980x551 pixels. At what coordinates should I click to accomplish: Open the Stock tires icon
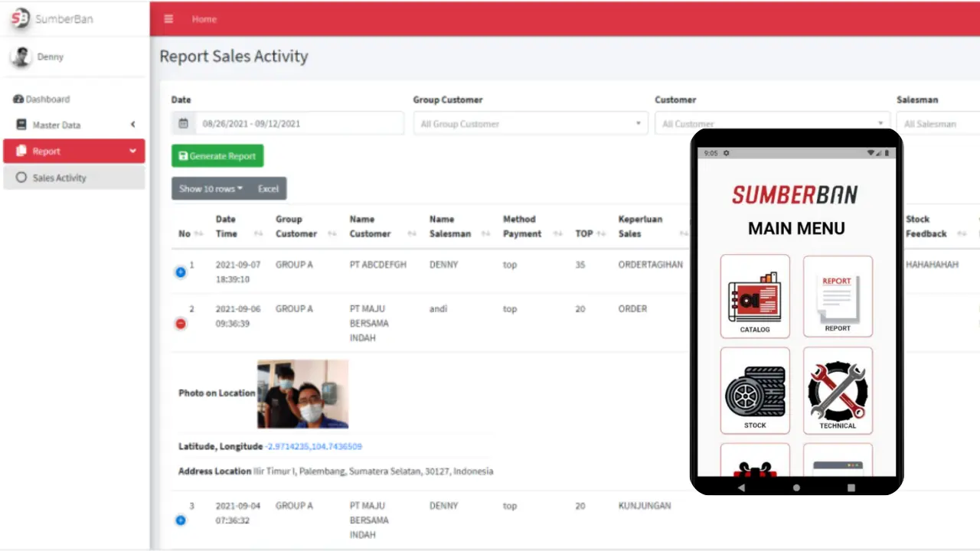click(x=754, y=390)
